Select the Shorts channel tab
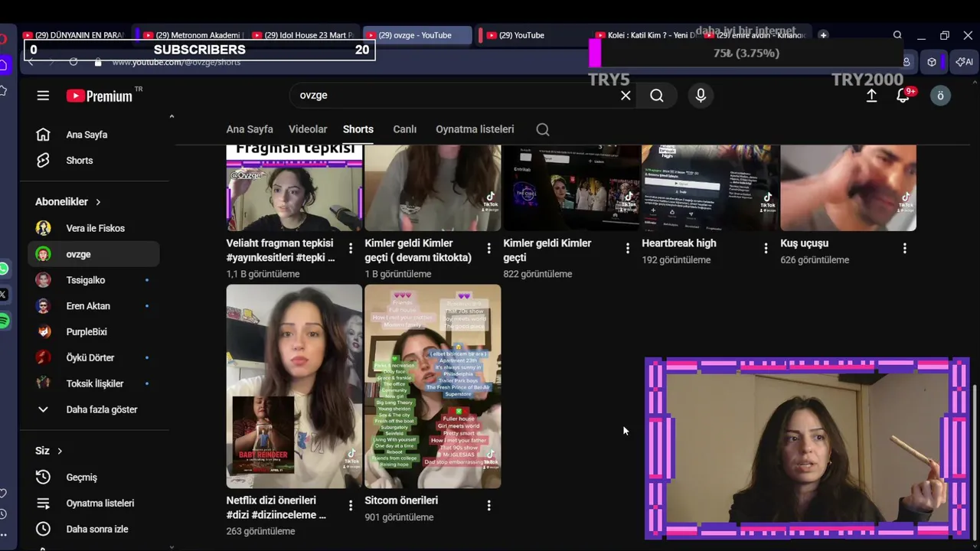 358,129
